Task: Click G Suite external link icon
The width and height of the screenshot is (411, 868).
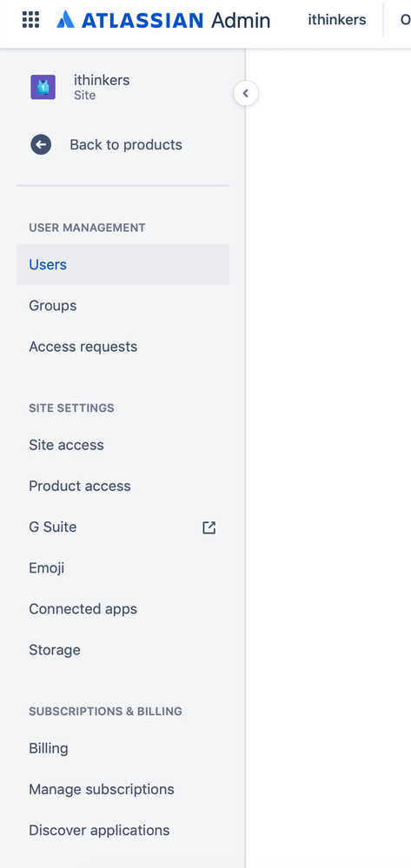Action: [209, 527]
